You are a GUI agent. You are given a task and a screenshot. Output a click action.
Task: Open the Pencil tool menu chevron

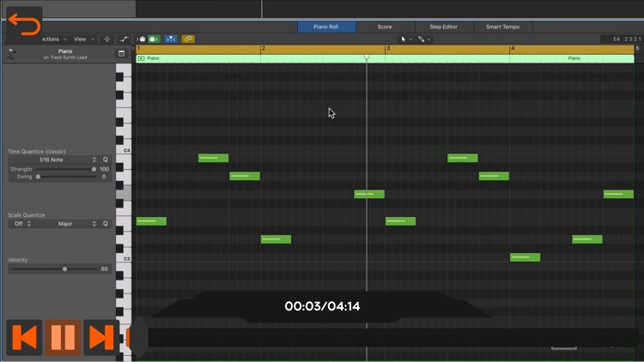(428, 39)
